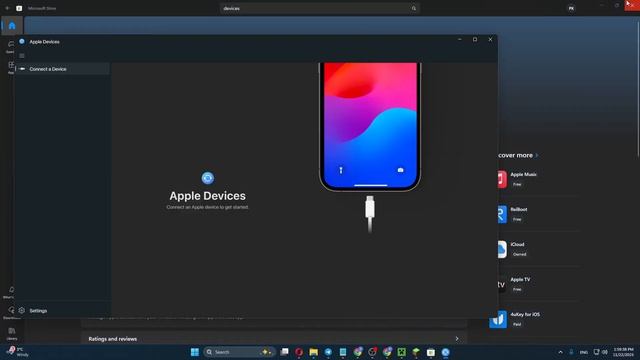640x360 pixels.
Task: Click the taskbar Search box
Action: point(239,352)
